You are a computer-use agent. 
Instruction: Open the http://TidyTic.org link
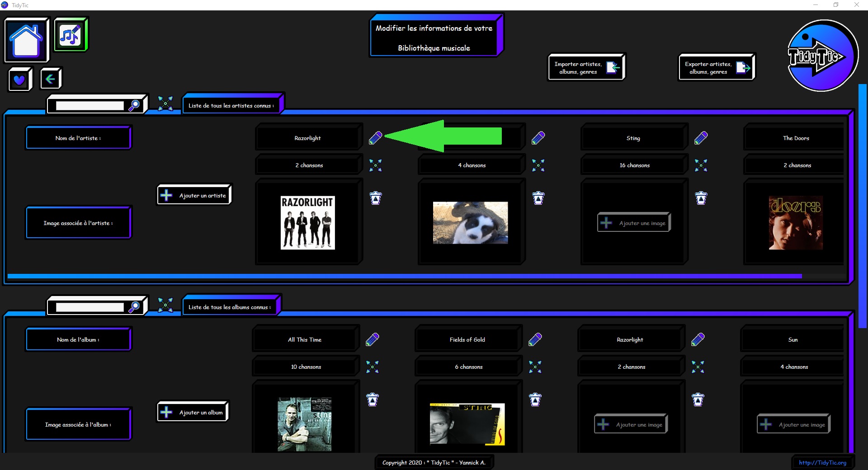[x=822, y=462]
